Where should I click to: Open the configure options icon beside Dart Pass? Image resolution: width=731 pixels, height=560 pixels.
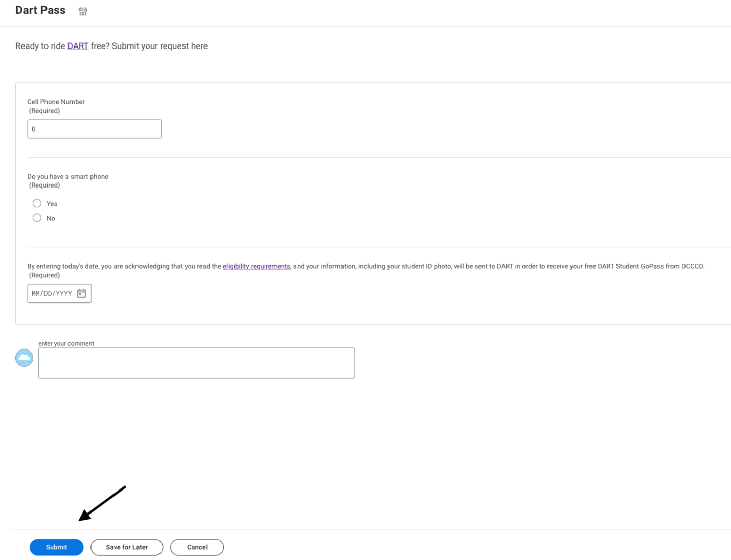point(82,10)
